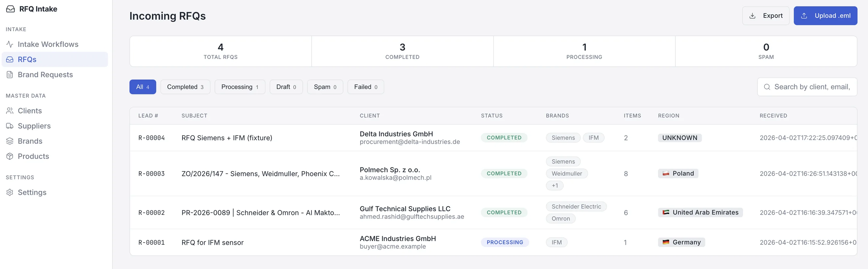This screenshot has height=269, width=868.
Task: Click the download icon on Export button
Action: 752,16
